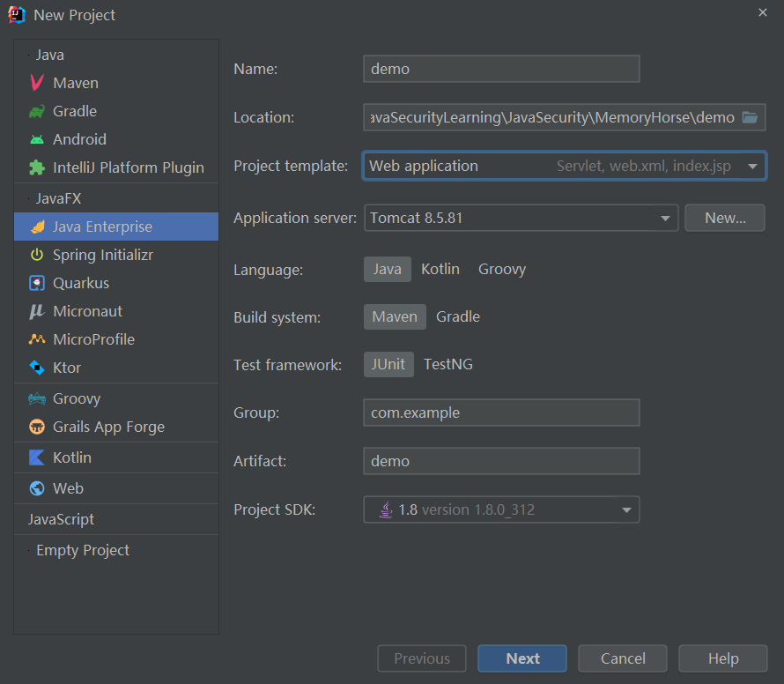The width and height of the screenshot is (784, 684).
Task: Choose the Gradle elephant icon in sidebar
Action: [37, 111]
